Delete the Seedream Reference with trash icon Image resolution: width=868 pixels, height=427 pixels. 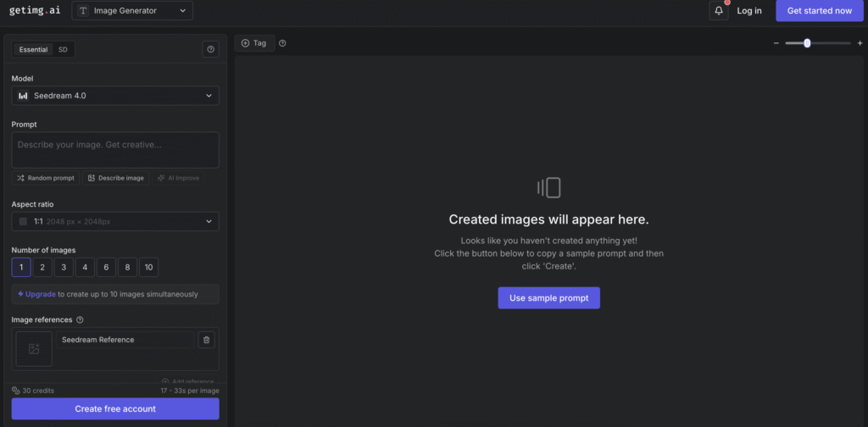pyautogui.click(x=206, y=340)
